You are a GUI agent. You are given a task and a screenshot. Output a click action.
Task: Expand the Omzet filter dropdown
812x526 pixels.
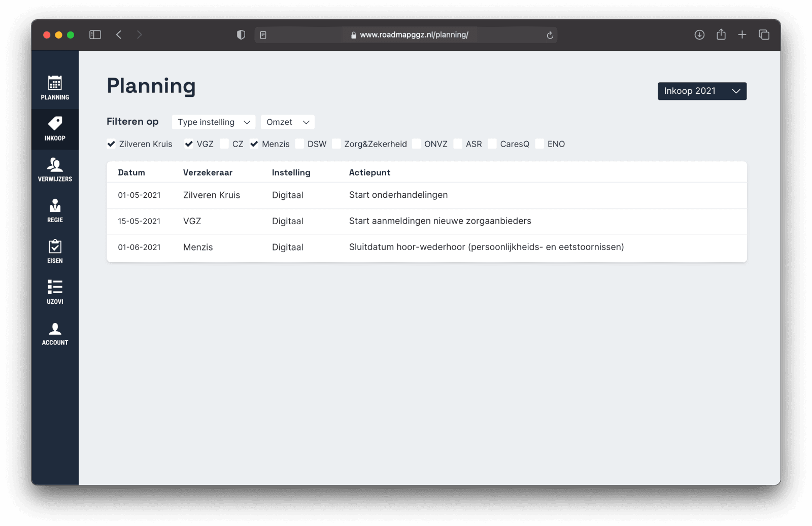(288, 122)
